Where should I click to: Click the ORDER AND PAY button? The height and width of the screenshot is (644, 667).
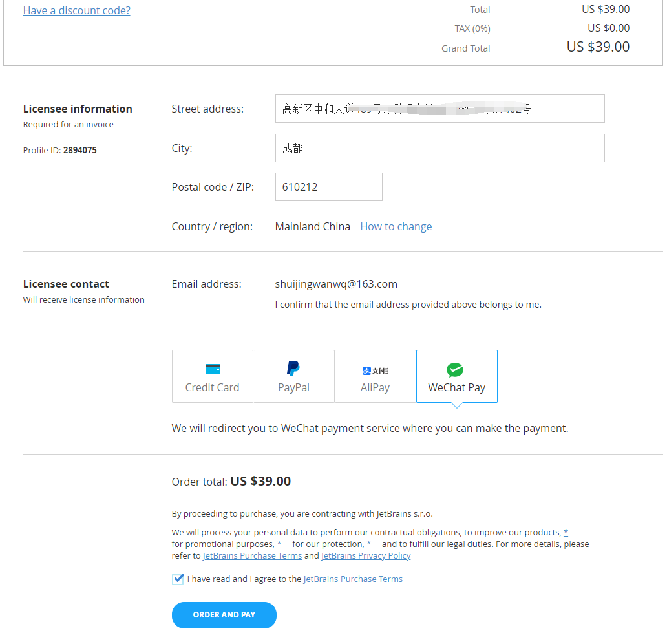(x=224, y=615)
